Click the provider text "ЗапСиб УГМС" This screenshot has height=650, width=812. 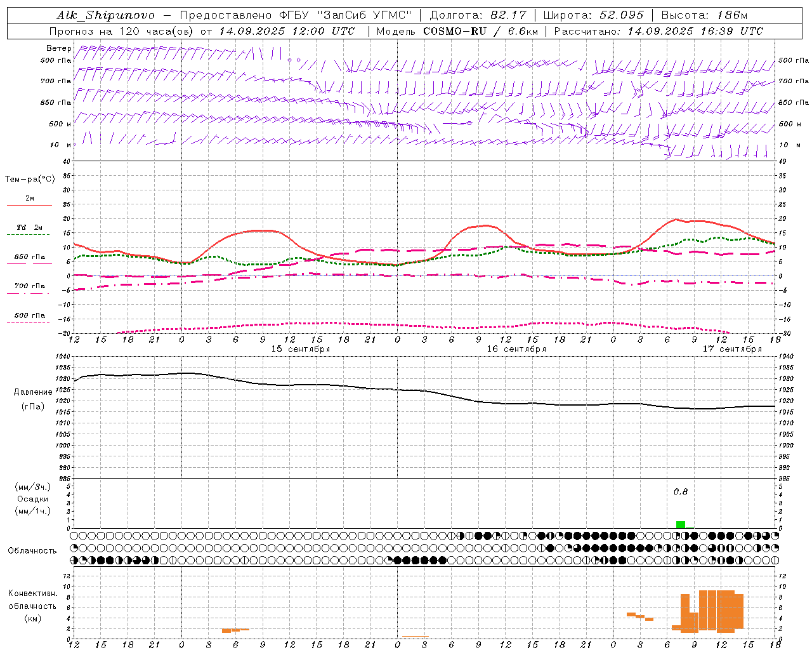coord(364,15)
